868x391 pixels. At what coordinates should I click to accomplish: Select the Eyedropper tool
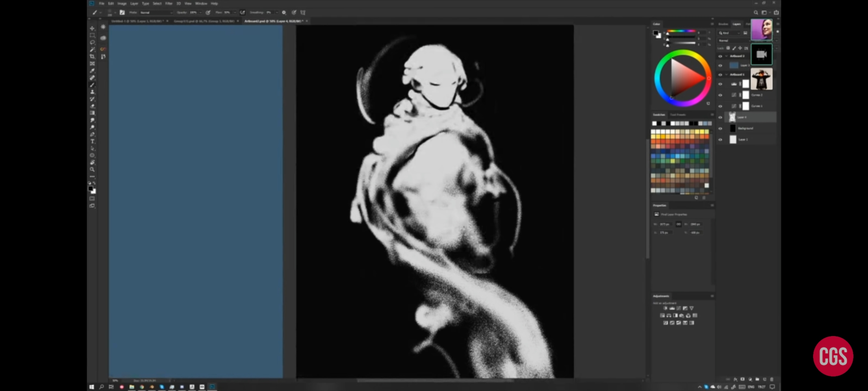[92, 71]
